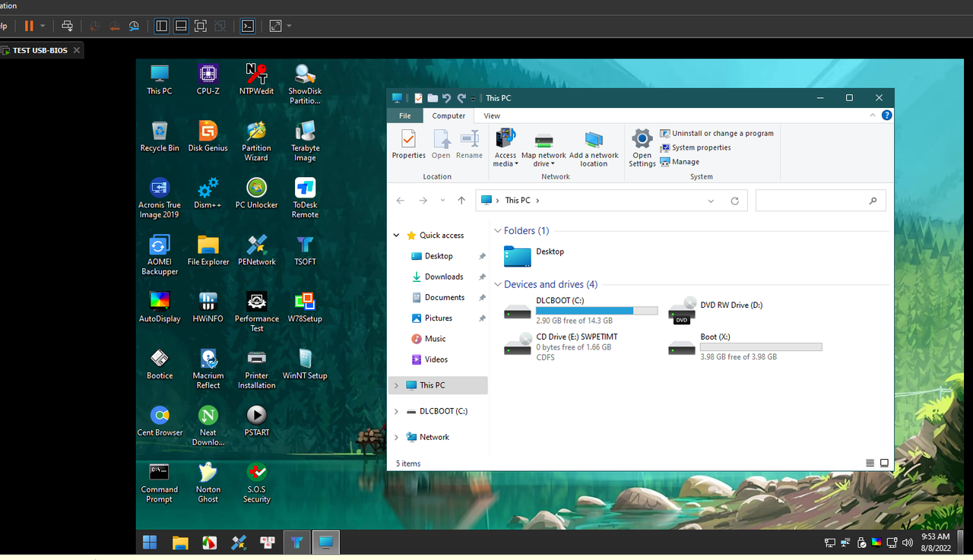This screenshot has width=973, height=560.
Task: Click the volume icon in tray
Action: tap(906, 543)
